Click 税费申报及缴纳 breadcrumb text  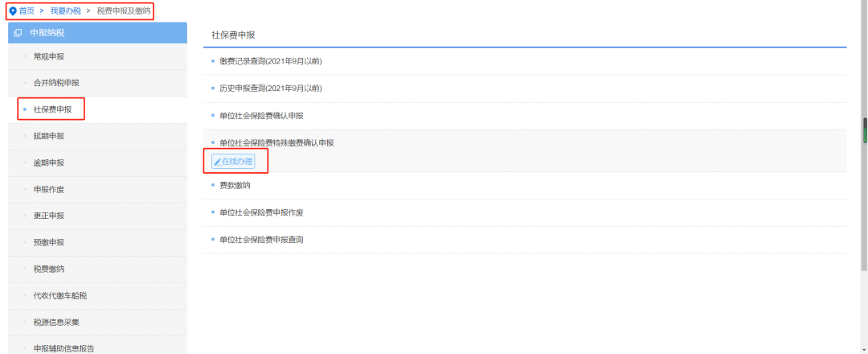click(124, 10)
